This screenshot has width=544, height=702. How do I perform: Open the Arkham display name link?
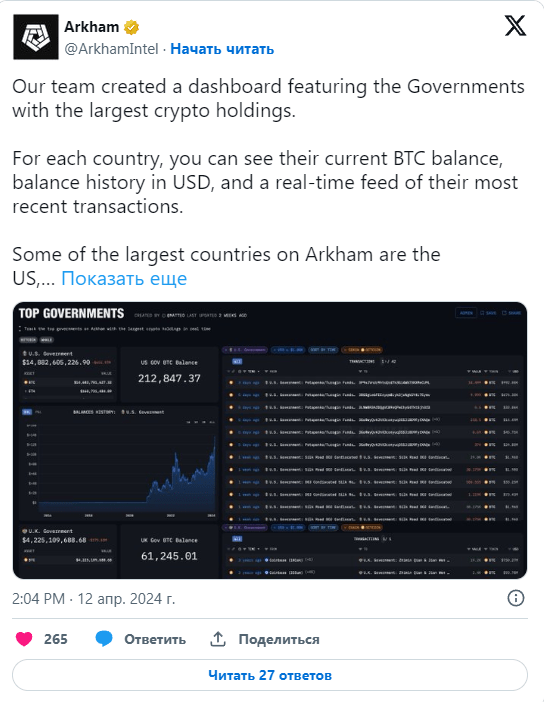[x=91, y=27]
